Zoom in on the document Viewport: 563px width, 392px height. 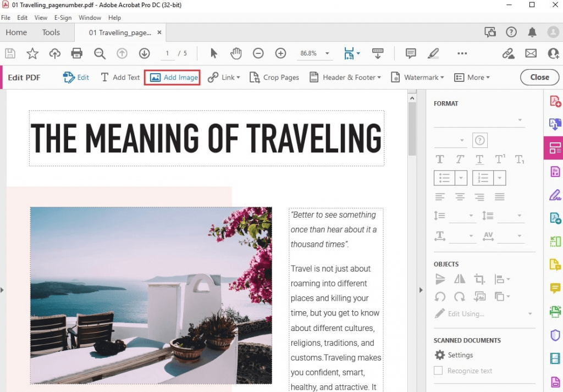(x=280, y=53)
